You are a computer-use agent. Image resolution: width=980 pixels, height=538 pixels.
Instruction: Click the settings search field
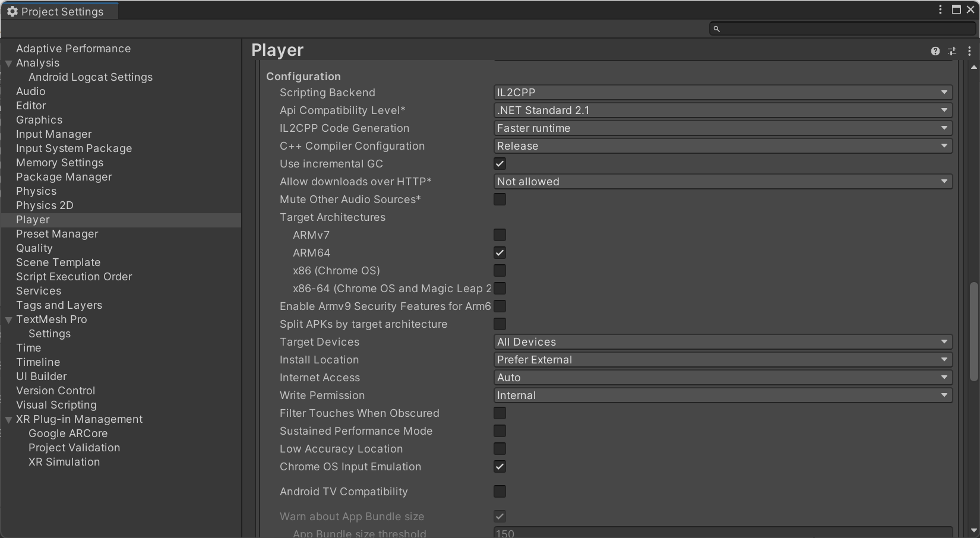pyautogui.click(x=843, y=29)
